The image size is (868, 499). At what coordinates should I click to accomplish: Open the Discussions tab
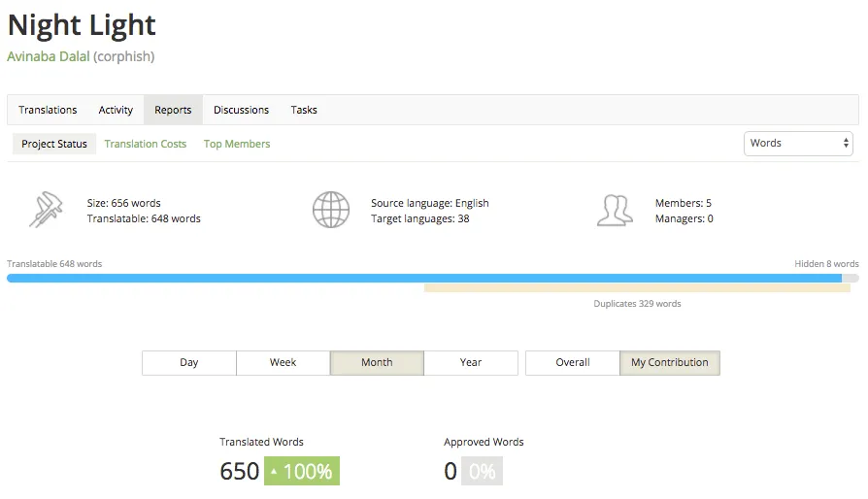coord(242,110)
